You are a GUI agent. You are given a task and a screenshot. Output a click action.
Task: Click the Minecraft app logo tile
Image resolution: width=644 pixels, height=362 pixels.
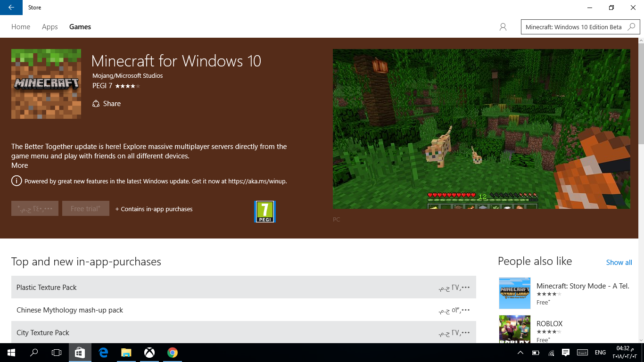[x=46, y=84]
